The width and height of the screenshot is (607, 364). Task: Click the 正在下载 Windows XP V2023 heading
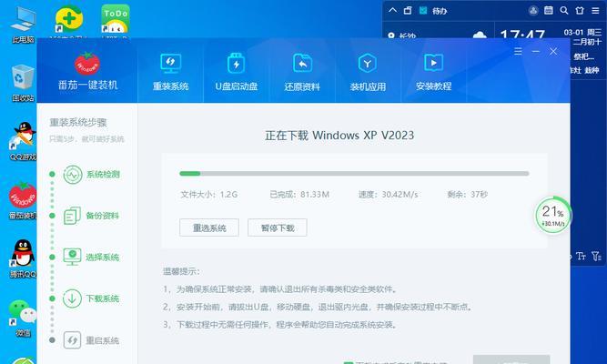point(339,136)
